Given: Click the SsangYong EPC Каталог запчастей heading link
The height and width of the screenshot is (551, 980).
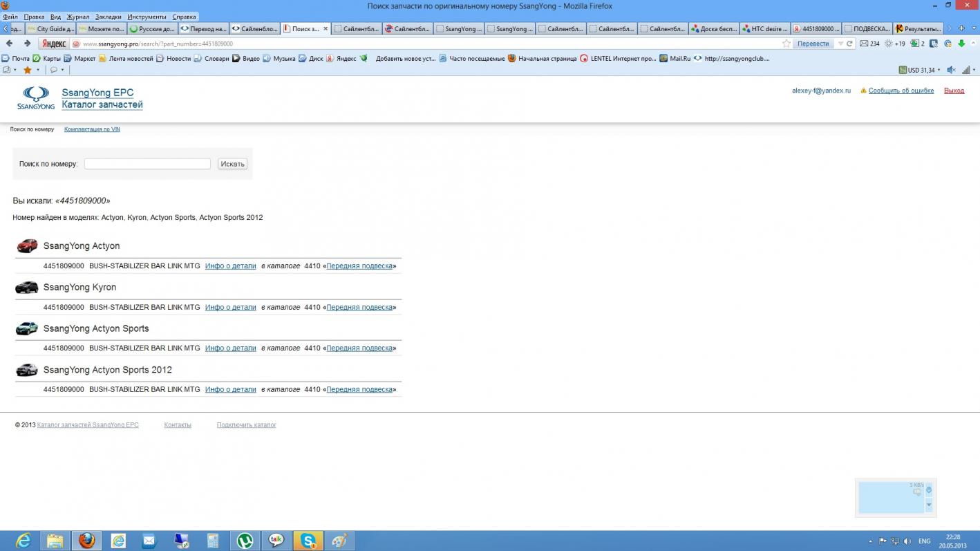Looking at the screenshot, I should tap(102, 99).
